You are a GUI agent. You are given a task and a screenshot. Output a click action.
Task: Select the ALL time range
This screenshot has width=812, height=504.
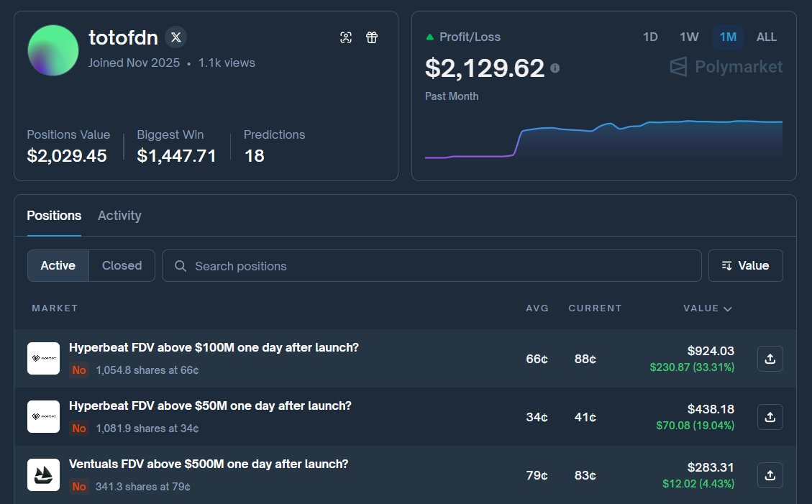pos(767,37)
